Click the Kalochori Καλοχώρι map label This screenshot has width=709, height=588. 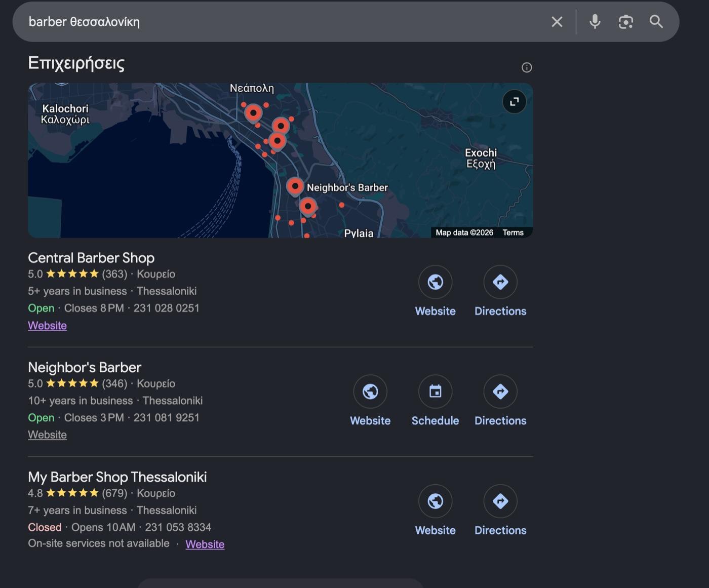[65, 114]
